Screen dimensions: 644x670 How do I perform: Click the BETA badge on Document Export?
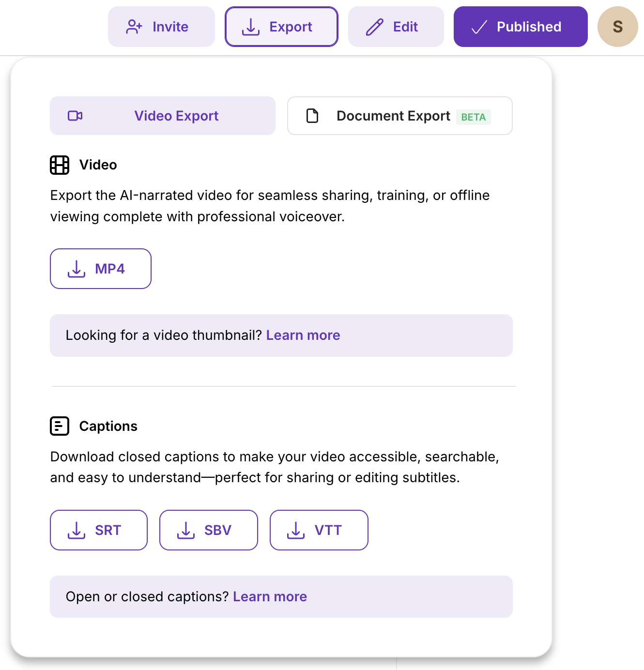(x=473, y=117)
